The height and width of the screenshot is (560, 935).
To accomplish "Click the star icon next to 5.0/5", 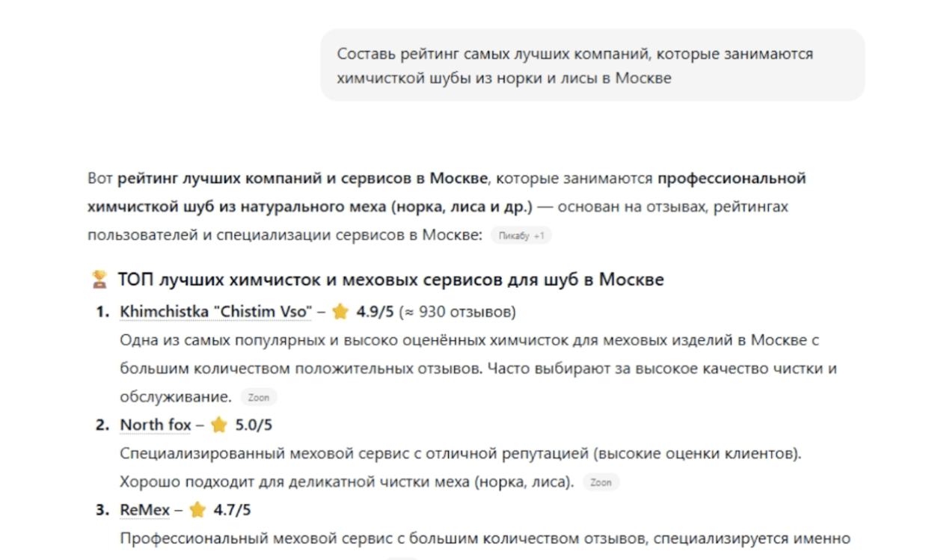I will pyautogui.click(x=218, y=425).
